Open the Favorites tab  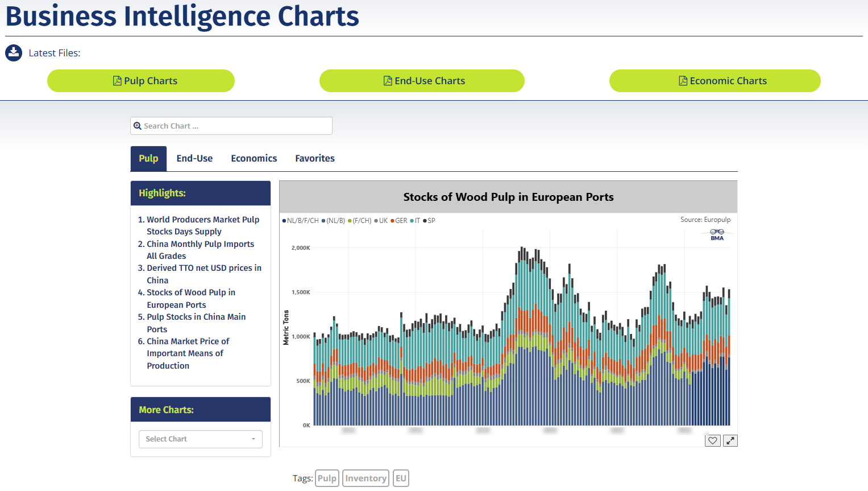click(314, 159)
